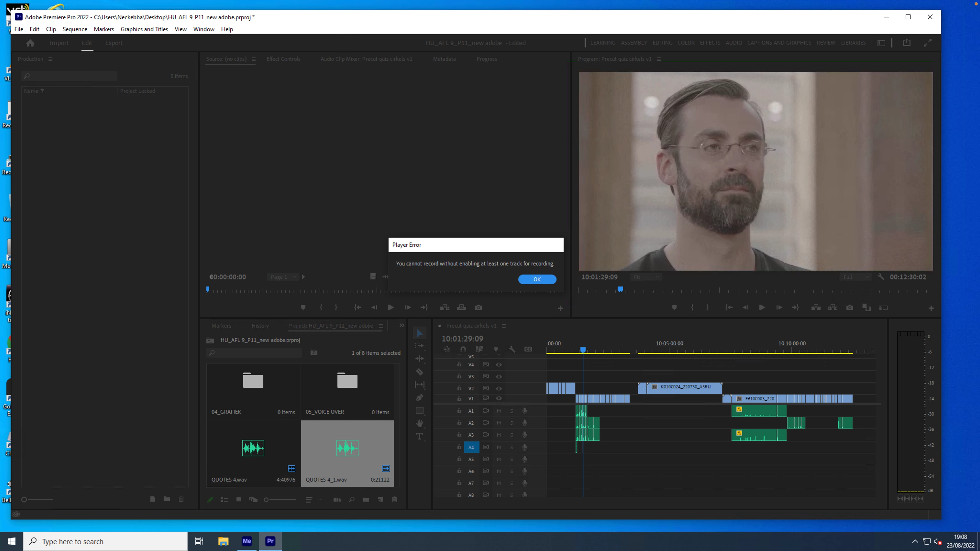Toggle lock on track V3

(x=459, y=376)
